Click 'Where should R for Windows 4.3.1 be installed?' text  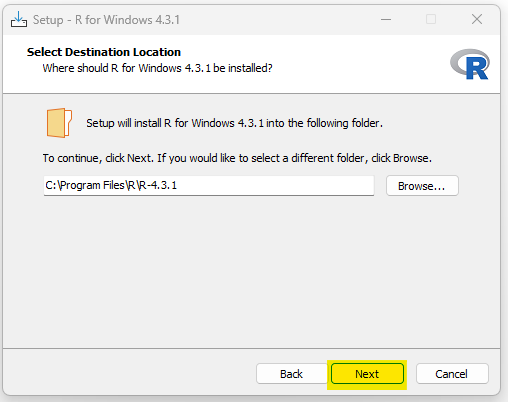[x=157, y=68]
